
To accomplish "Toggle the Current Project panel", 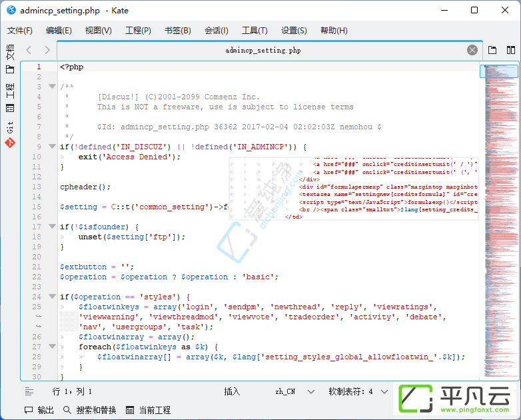I will click(x=148, y=410).
